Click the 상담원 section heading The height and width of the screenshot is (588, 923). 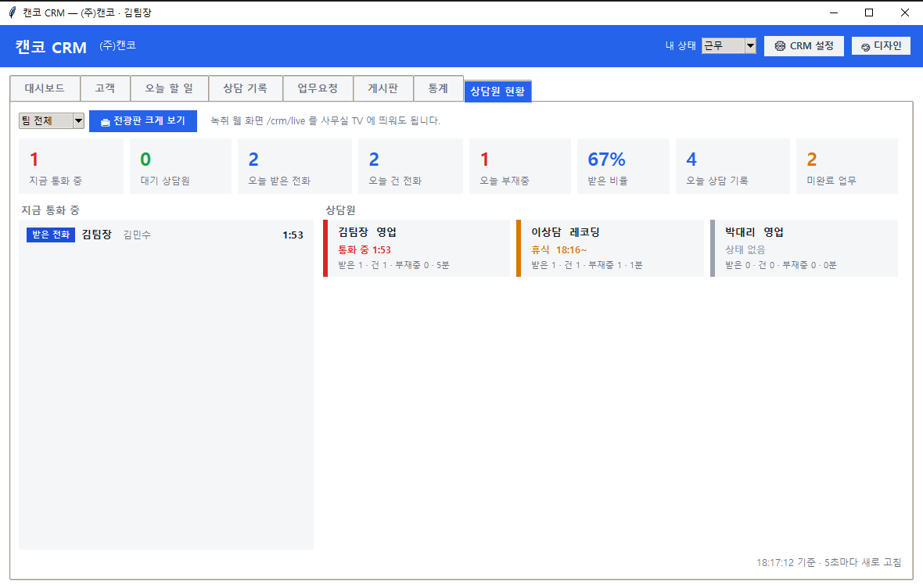(x=340, y=210)
